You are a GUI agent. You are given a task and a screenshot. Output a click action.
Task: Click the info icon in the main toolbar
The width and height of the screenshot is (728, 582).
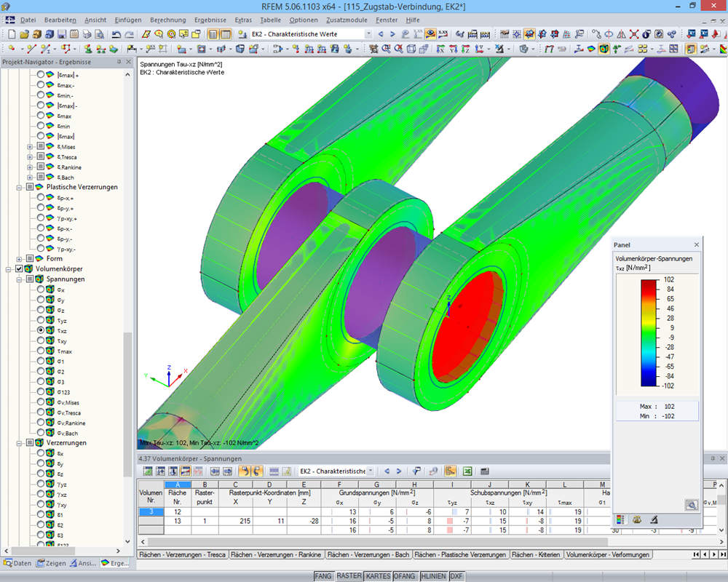pyautogui.click(x=646, y=34)
